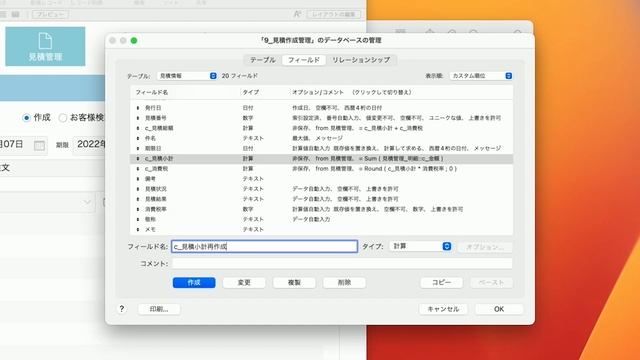
Task: Click the text formatting A icon in the background toolbar
Action: (x=297, y=14)
